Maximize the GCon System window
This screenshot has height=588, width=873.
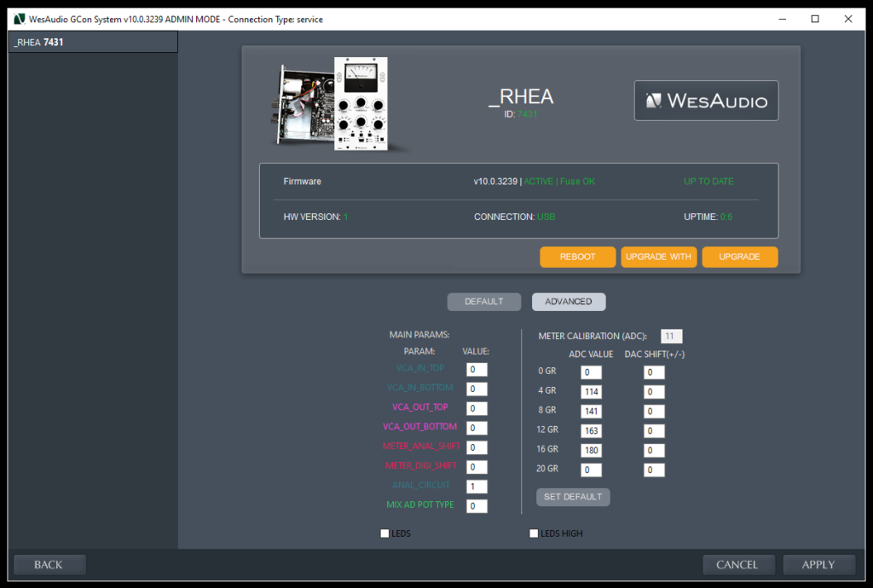[815, 19]
